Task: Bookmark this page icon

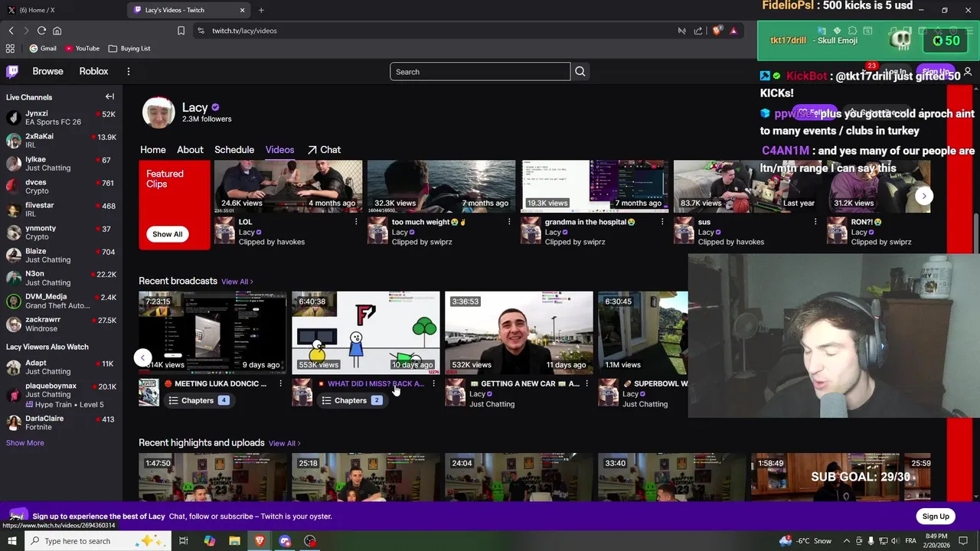Action: click(181, 31)
